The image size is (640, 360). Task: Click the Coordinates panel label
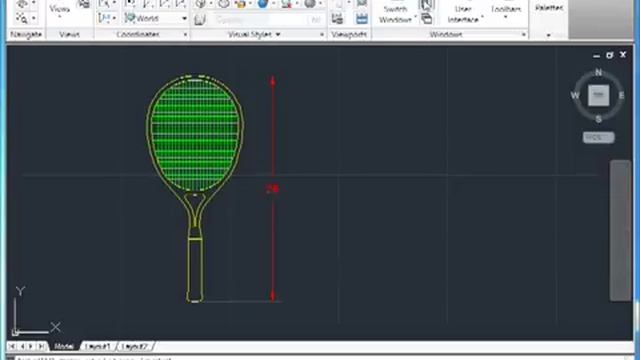(x=138, y=34)
